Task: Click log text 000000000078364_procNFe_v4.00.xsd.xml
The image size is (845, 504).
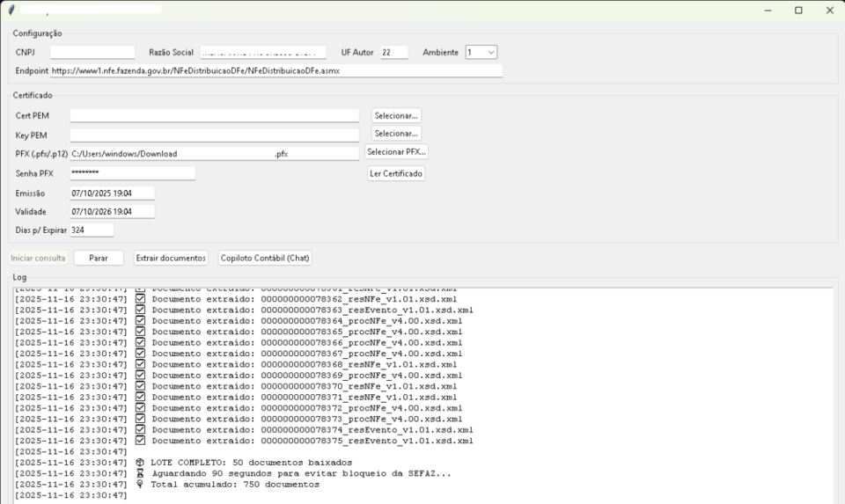Action: tap(362, 321)
